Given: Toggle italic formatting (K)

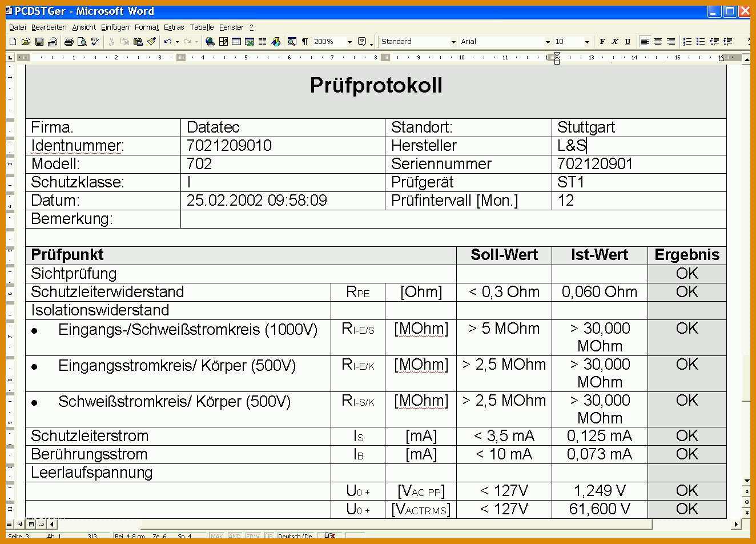Looking at the screenshot, I should tap(615, 42).
